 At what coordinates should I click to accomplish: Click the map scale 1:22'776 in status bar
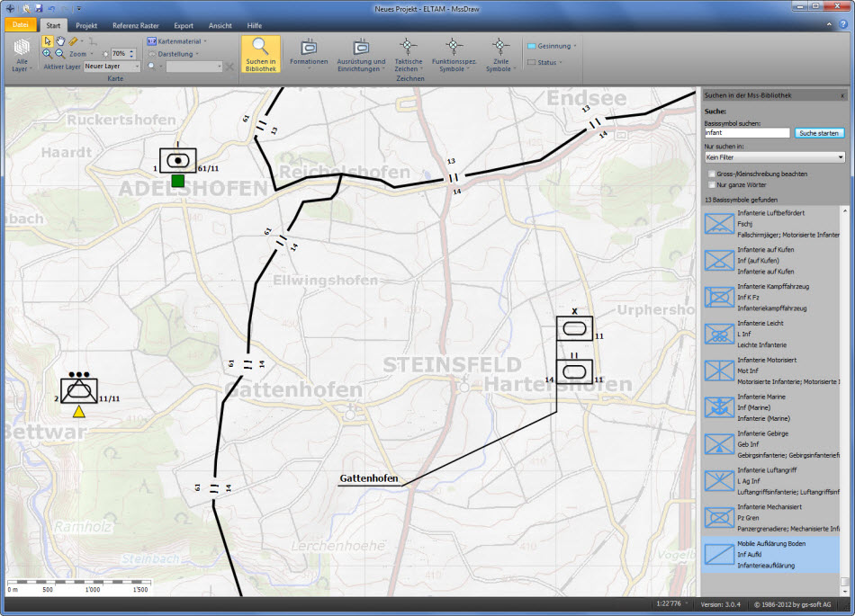(669, 604)
